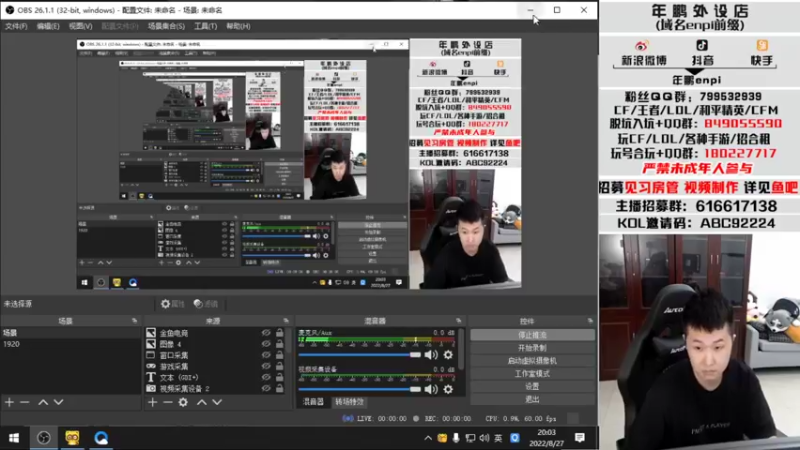Click the 停止推流 button

[x=532, y=335]
